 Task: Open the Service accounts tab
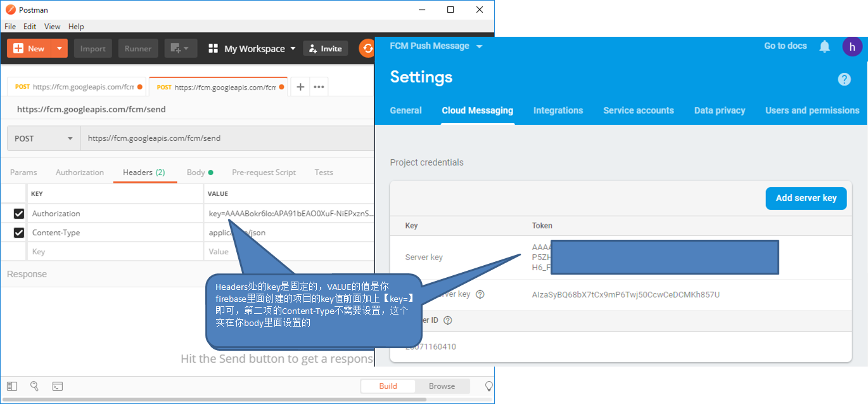(x=639, y=110)
